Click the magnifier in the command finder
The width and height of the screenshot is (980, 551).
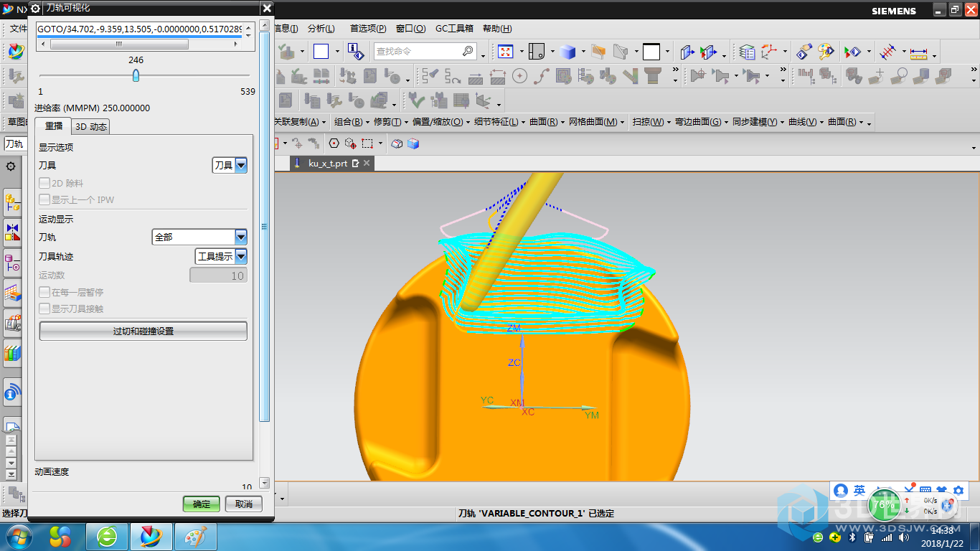tap(468, 52)
